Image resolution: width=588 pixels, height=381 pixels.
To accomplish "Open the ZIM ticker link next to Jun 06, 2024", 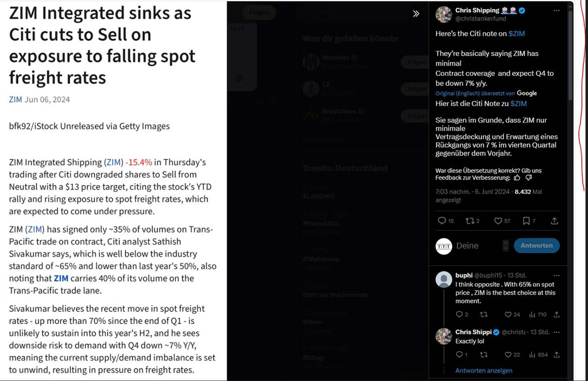I will click(16, 100).
